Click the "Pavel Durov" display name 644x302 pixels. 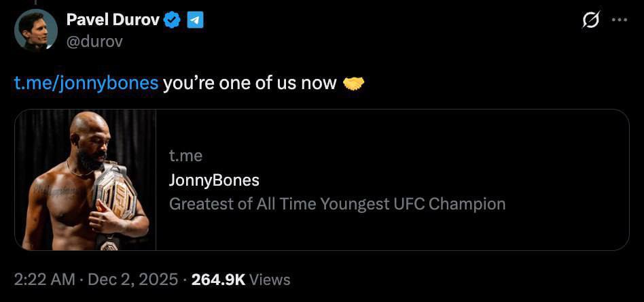click(112, 20)
